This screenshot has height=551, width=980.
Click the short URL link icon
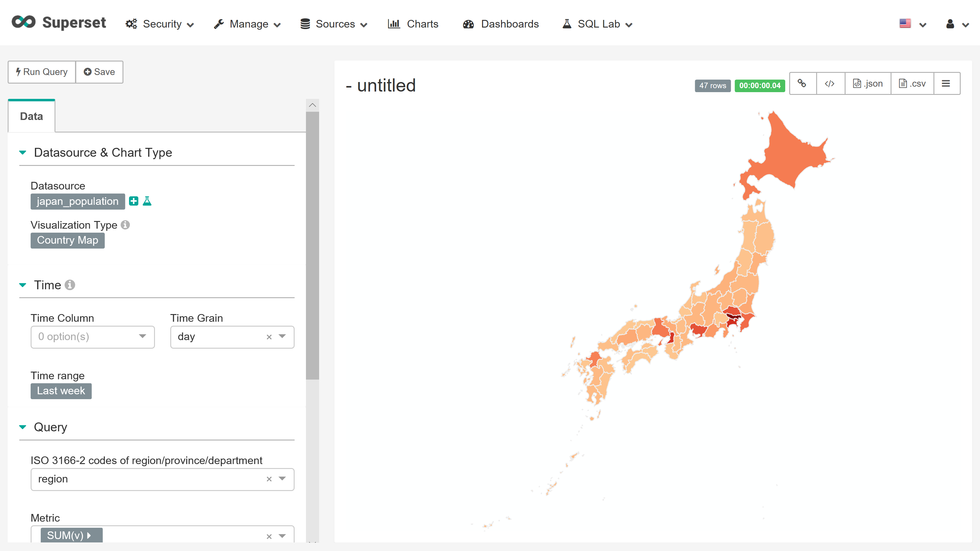pos(802,83)
